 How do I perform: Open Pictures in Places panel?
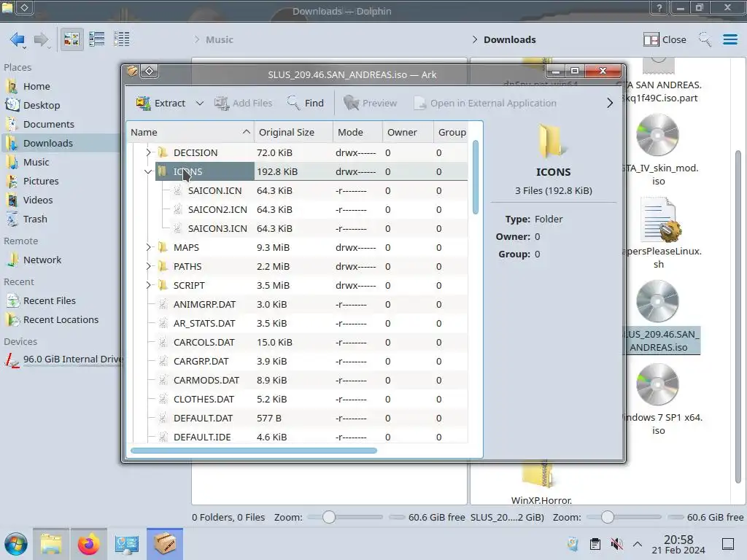click(41, 182)
